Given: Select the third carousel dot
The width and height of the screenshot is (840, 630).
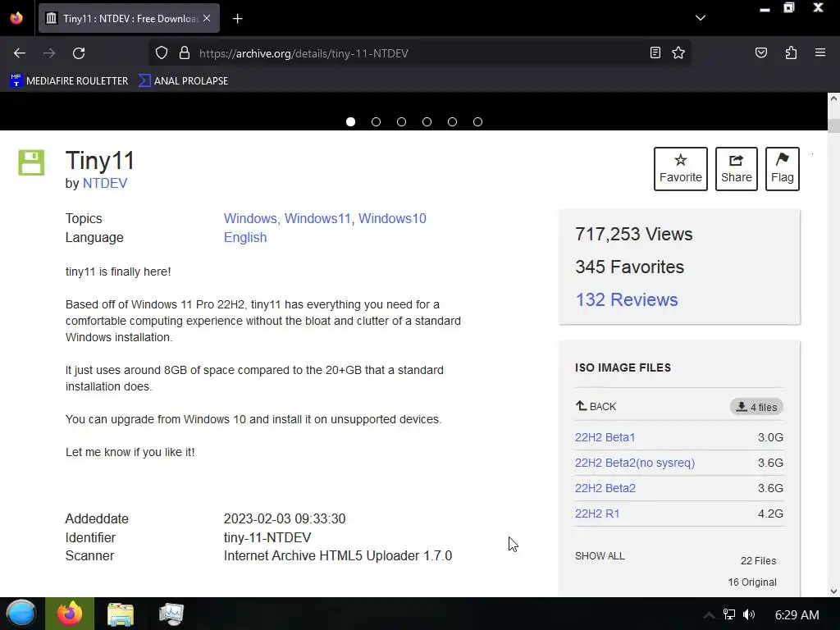Looking at the screenshot, I should [x=401, y=122].
